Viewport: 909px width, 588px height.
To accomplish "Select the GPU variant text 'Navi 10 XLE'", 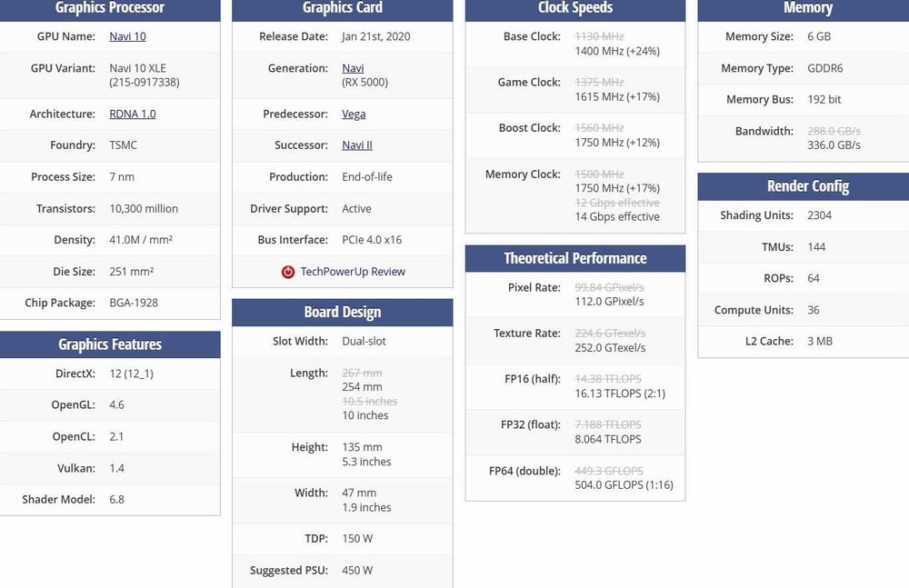I will click(x=137, y=68).
